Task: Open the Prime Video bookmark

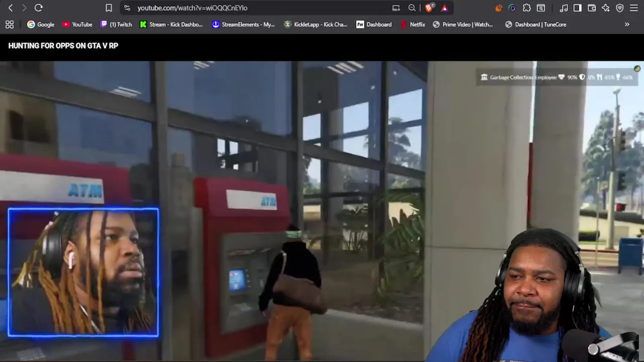Action: coord(463,24)
